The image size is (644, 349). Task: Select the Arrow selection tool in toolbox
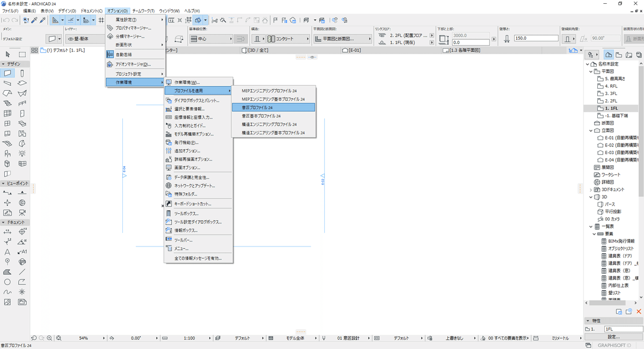[x=8, y=54]
